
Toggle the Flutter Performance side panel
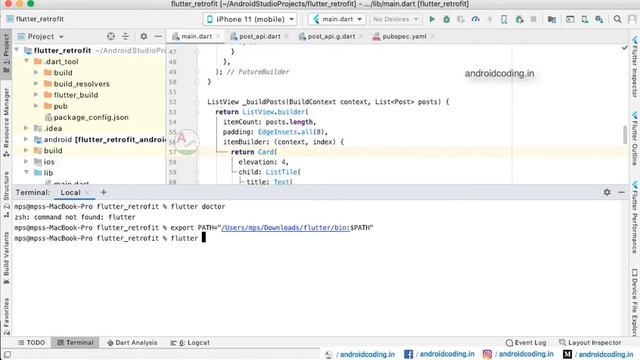[x=635, y=218]
